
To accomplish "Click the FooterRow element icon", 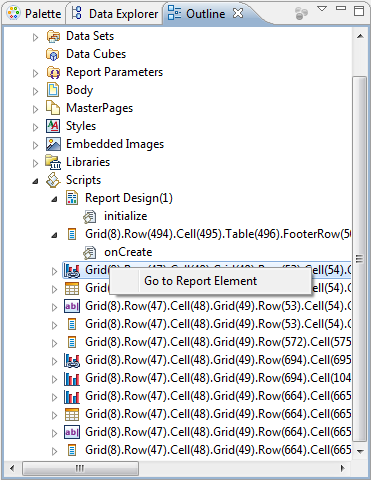I will coord(72,234).
